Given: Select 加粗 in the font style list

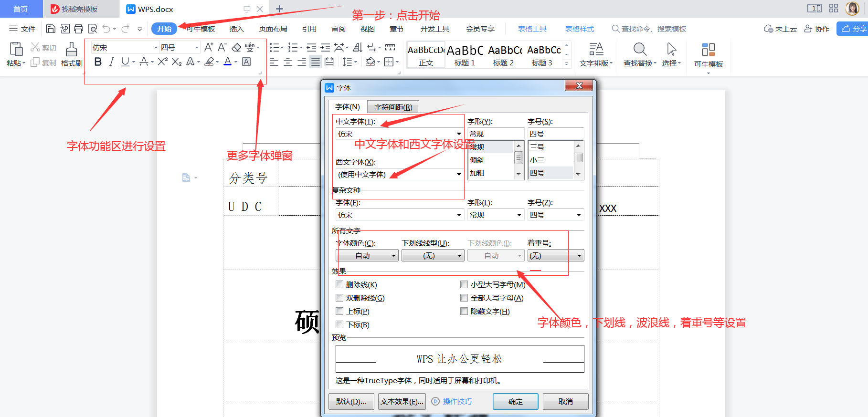Looking at the screenshot, I should click(x=477, y=173).
